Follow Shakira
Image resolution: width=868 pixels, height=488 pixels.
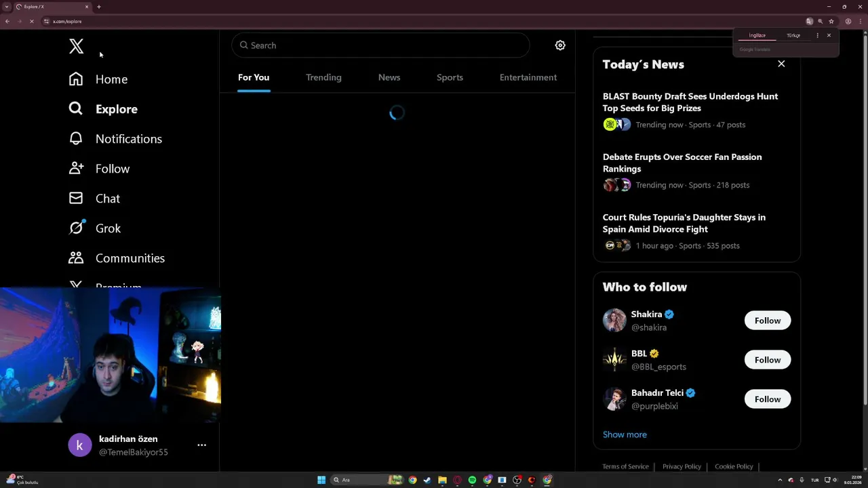768,321
